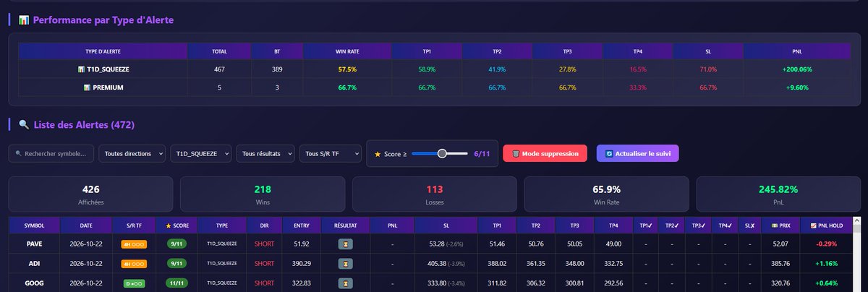Click the SHORT direction in GOOG row

[265, 285]
